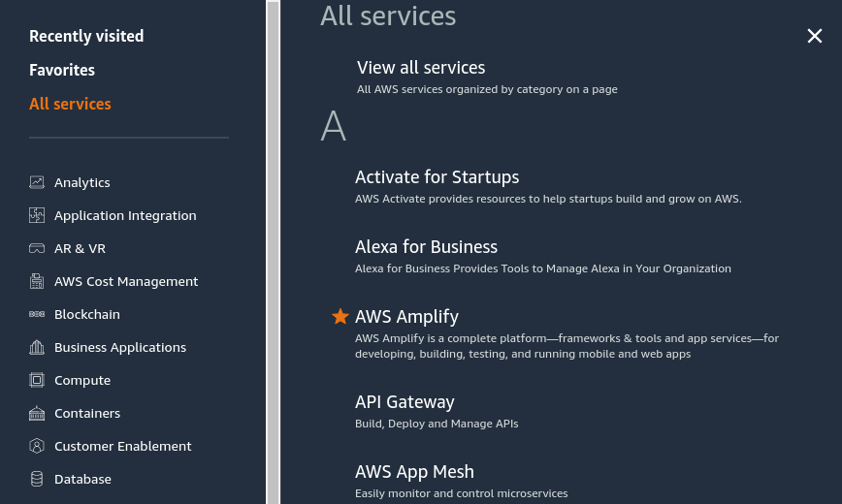Image resolution: width=842 pixels, height=504 pixels.
Task: Go to Alexa for Business
Action: click(x=426, y=247)
